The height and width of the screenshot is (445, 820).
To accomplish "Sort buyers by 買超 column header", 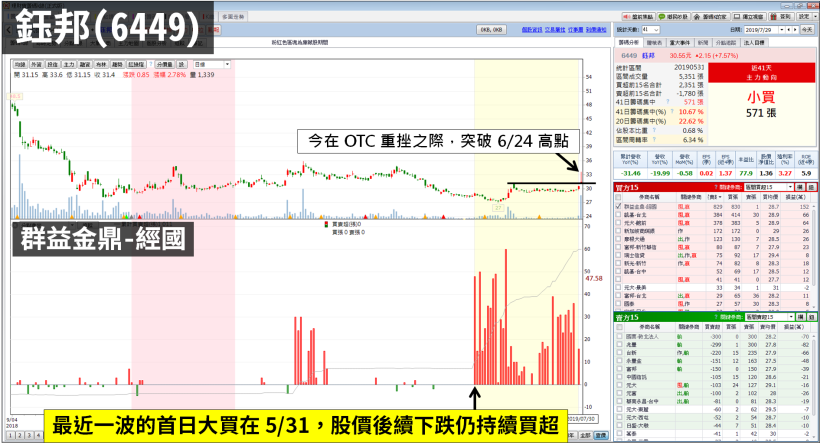I will point(713,197).
